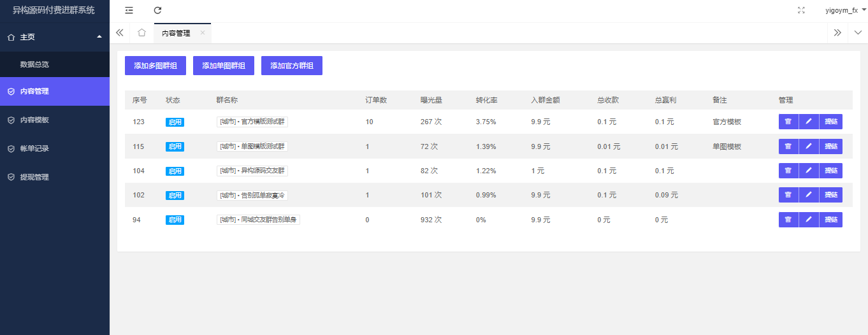Image resolution: width=868 pixels, height=335 pixels.
Task: Click the 添加官方群组 button
Action: 292,66
